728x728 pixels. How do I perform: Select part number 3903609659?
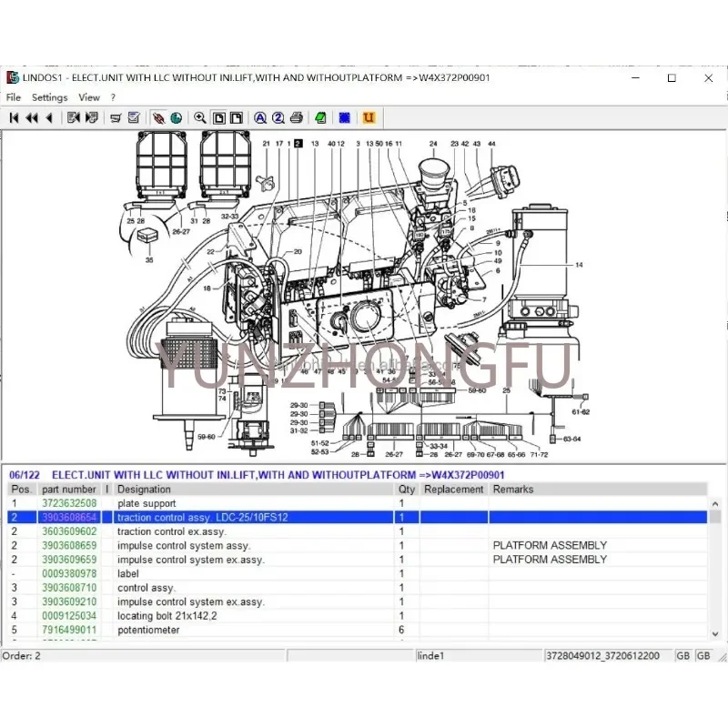(69, 560)
